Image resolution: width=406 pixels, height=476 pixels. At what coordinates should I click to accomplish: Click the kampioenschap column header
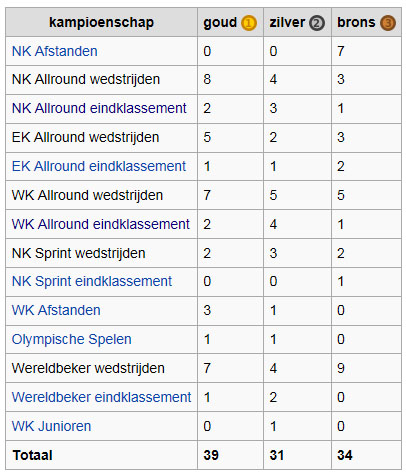point(101,22)
